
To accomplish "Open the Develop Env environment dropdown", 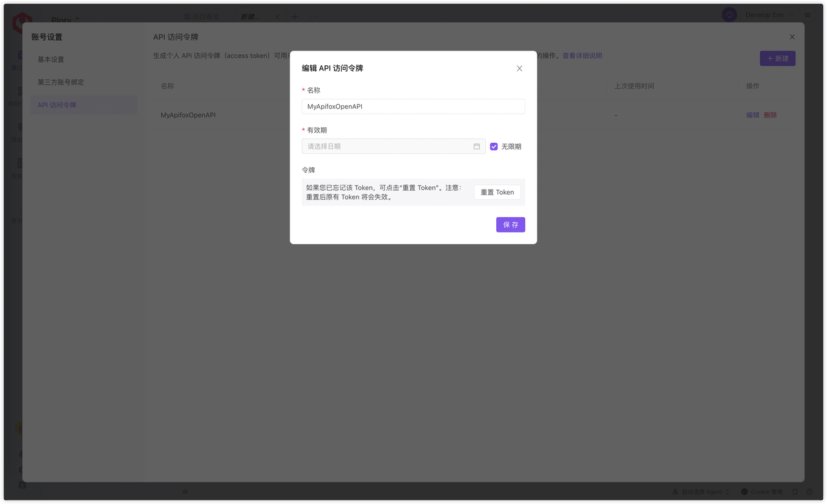I will [769, 15].
